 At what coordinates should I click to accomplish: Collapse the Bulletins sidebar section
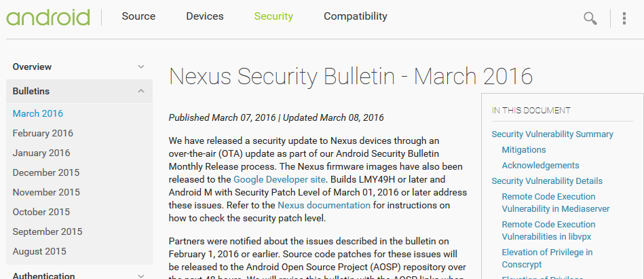click(141, 91)
